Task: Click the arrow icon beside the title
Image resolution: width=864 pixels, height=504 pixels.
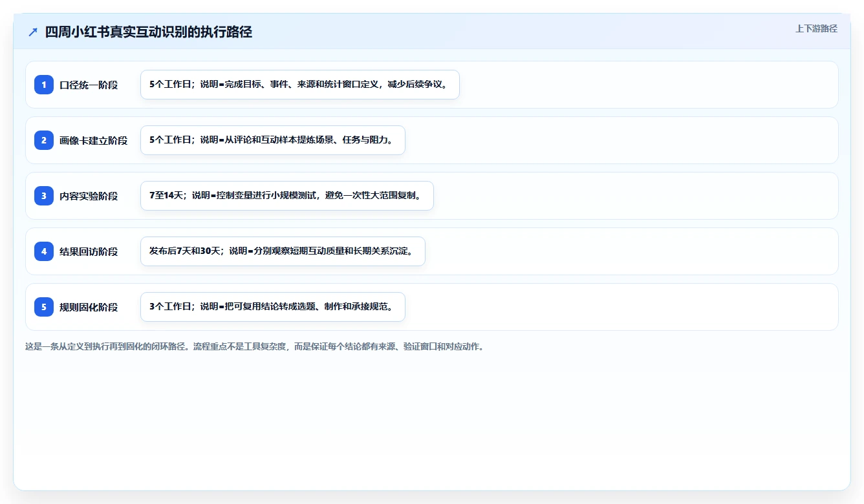Action: [32, 32]
